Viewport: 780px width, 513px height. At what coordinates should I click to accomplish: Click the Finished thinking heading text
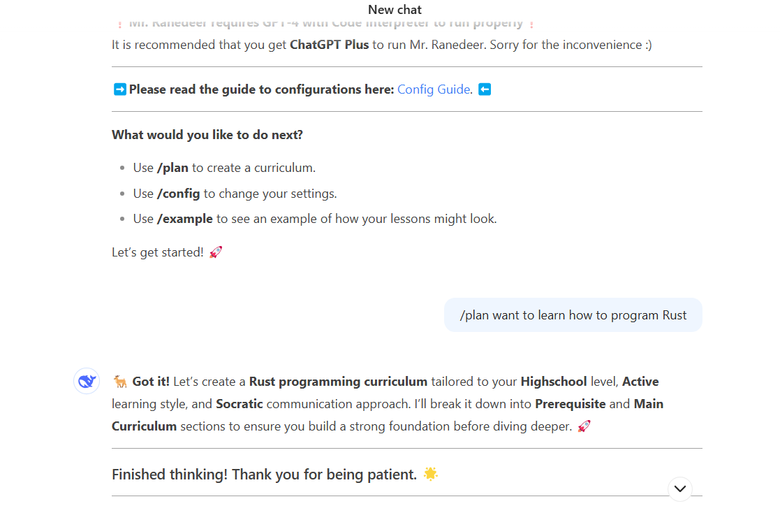264,474
